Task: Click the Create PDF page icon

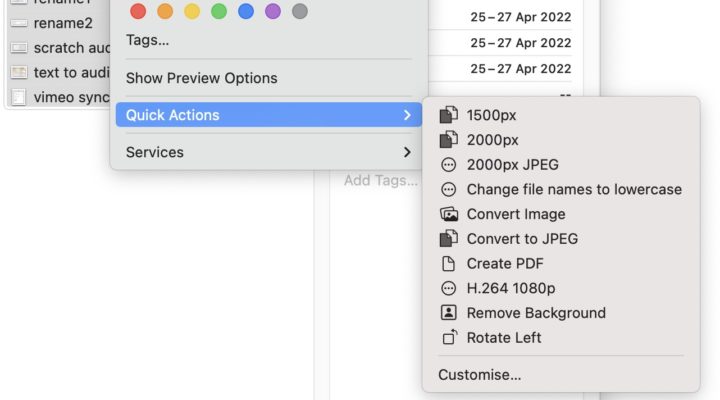Action: pos(448,264)
